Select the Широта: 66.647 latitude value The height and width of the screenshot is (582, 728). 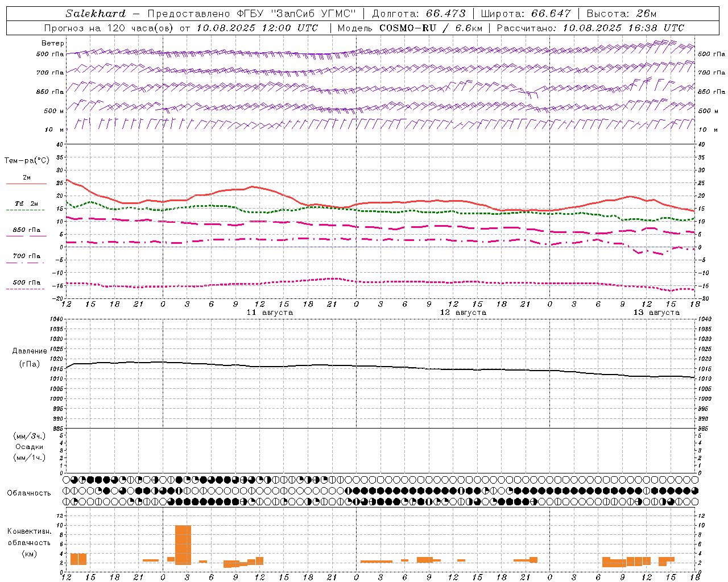[x=526, y=14]
